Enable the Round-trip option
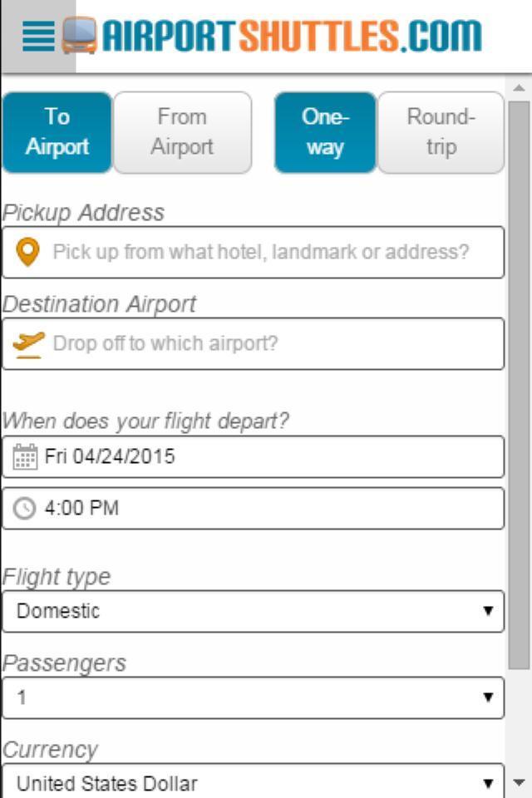The height and width of the screenshot is (798, 532). click(x=441, y=131)
